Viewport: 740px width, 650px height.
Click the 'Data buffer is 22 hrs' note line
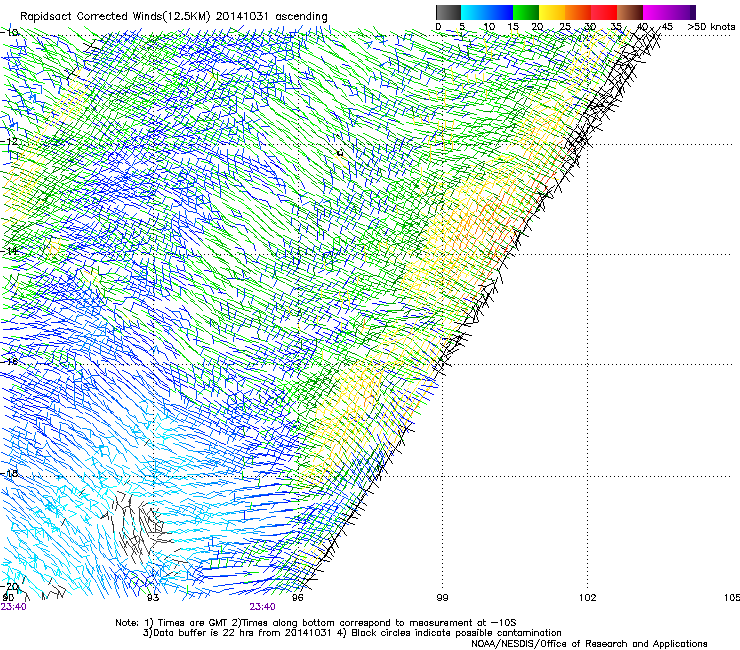click(x=352, y=633)
